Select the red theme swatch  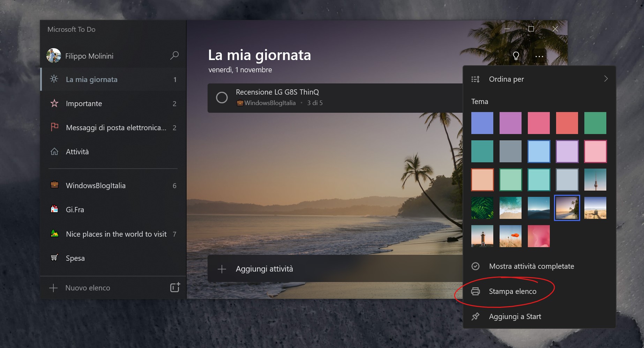point(567,123)
